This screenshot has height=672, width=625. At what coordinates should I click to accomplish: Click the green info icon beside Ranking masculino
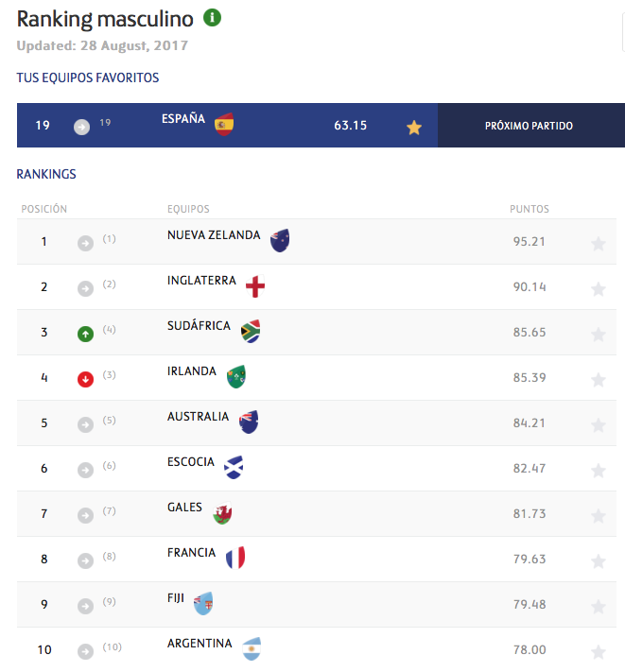[213, 18]
